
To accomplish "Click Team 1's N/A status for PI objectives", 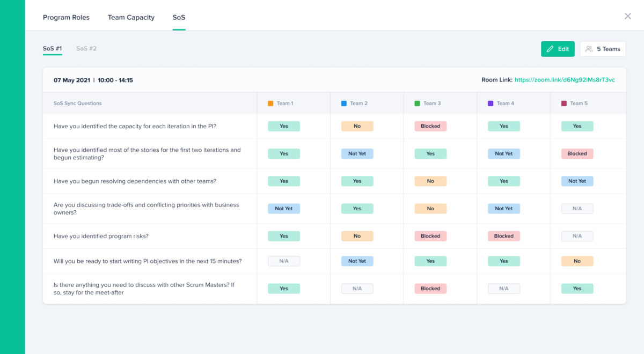I will point(284,261).
